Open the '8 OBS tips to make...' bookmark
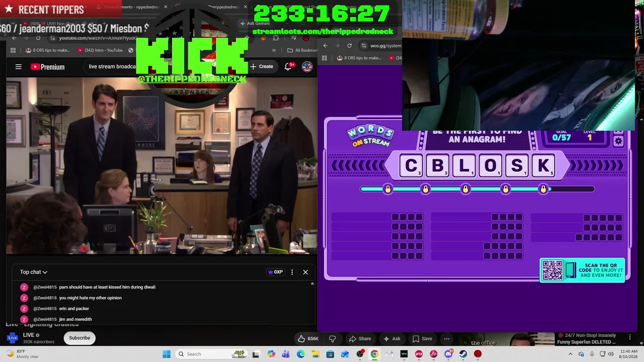The image size is (644, 362). tap(48, 50)
